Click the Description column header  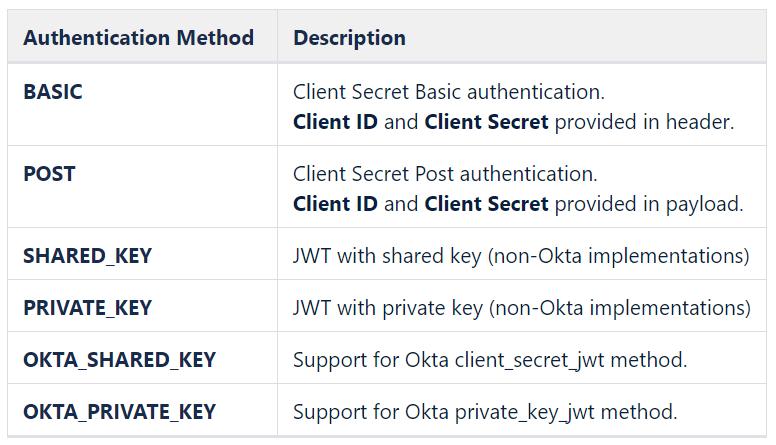pyautogui.click(x=349, y=38)
